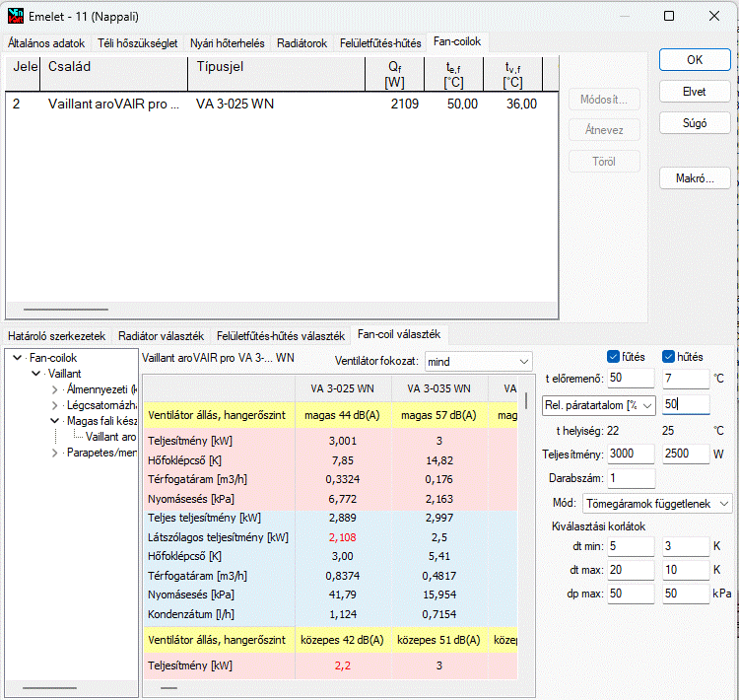Expand the Álmennyezeti tree node

pos(54,389)
